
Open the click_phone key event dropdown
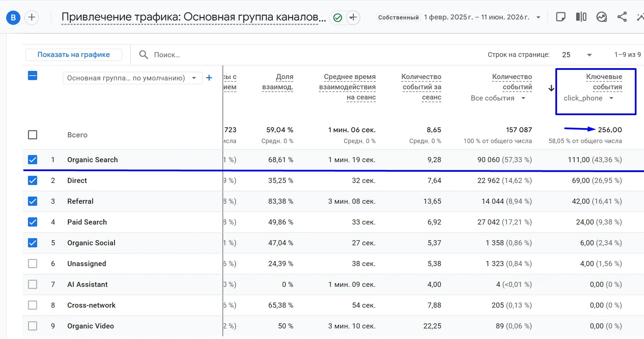[589, 98]
